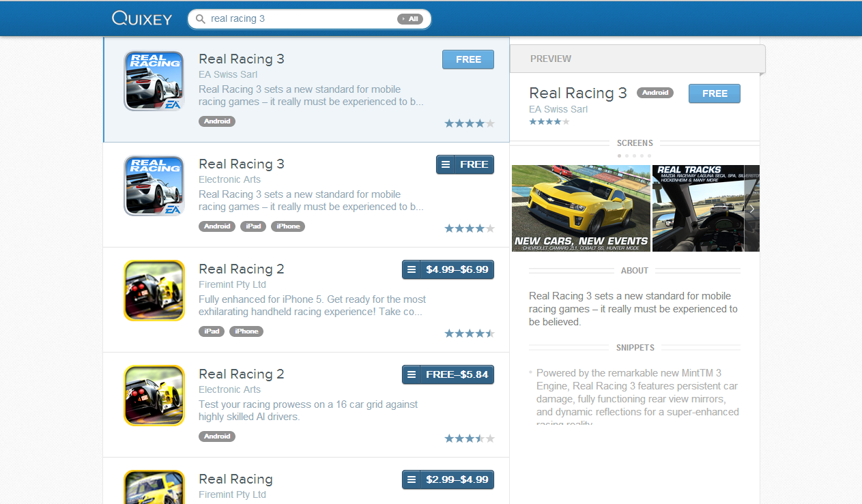Select the Preview tab
Image resolution: width=862 pixels, height=504 pixels.
(551, 59)
